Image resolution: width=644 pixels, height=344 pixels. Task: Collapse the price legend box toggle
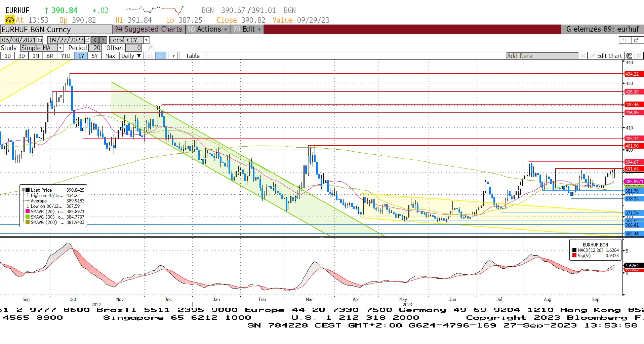pyautogui.click(x=23, y=190)
